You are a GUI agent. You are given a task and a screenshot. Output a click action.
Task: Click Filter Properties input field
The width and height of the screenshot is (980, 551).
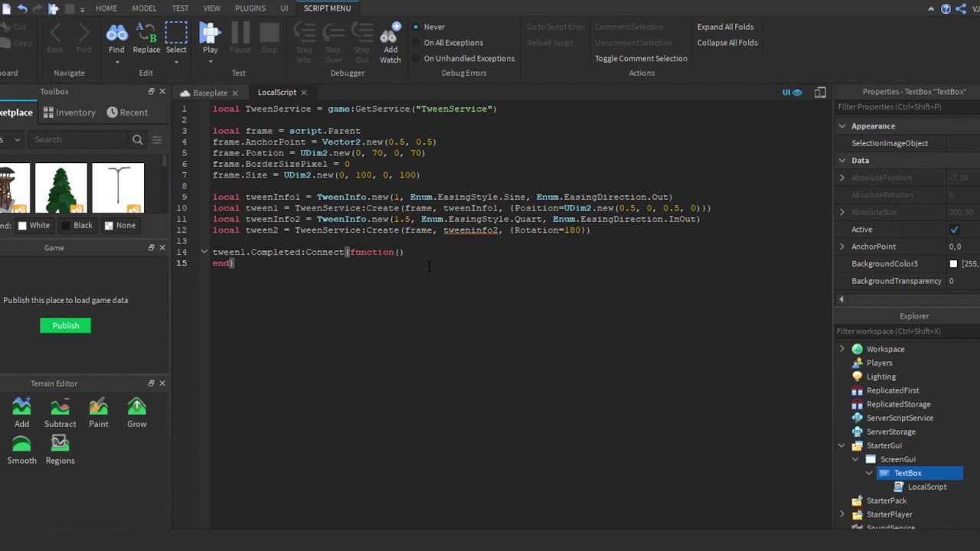[x=906, y=107]
